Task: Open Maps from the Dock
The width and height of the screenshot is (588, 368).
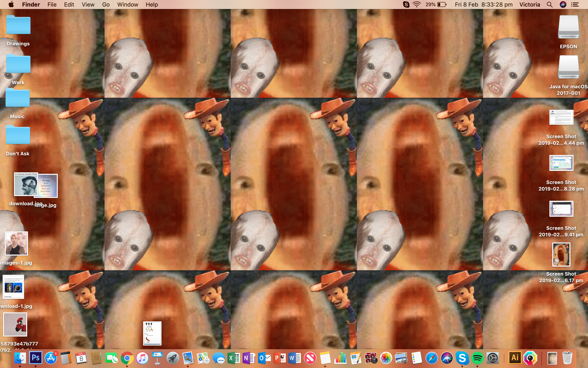Action: click(x=203, y=358)
